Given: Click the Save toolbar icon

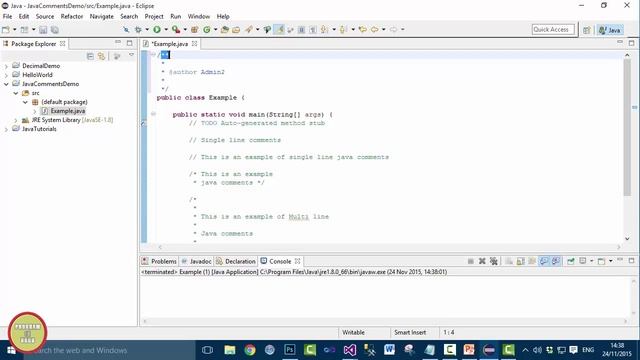Looking at the screenshot, I should (43, 30).
